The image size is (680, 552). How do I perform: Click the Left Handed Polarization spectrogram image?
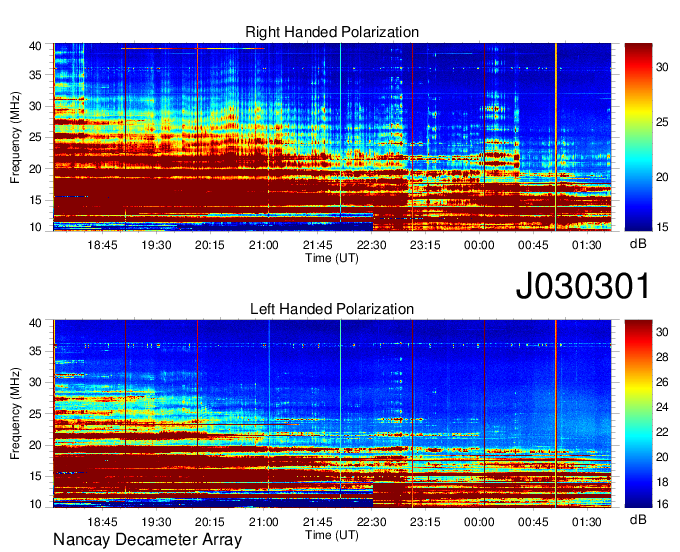[332, 414]
